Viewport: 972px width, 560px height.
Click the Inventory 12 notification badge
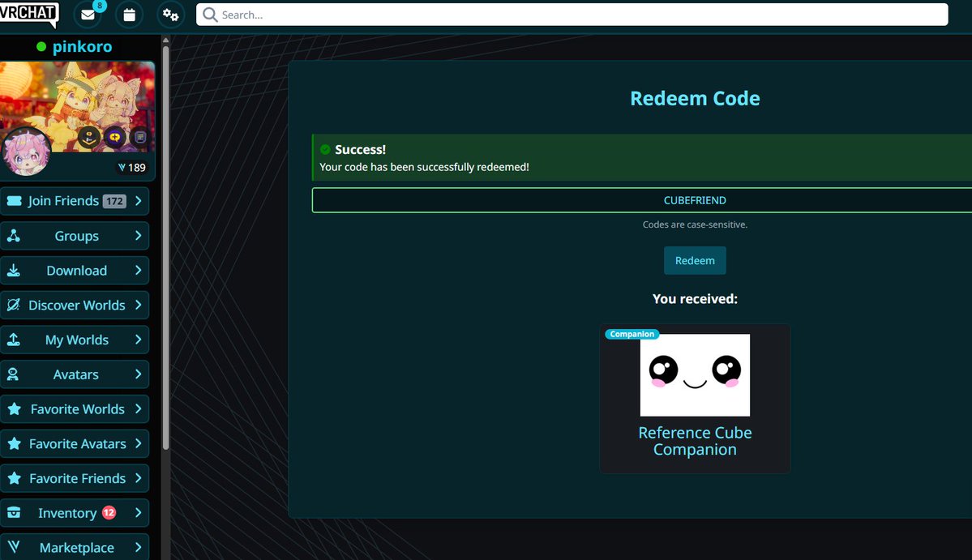tap(109, 512)
